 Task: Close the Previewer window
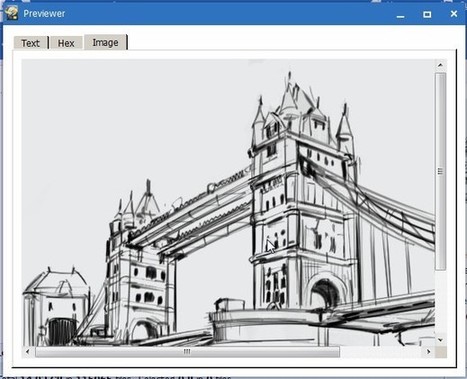pos(454,14)
